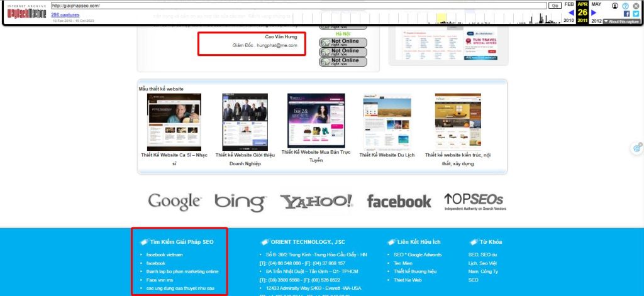Go to previous capture with blue left arrow
644x296 pixels.
[x=571, y=13]
